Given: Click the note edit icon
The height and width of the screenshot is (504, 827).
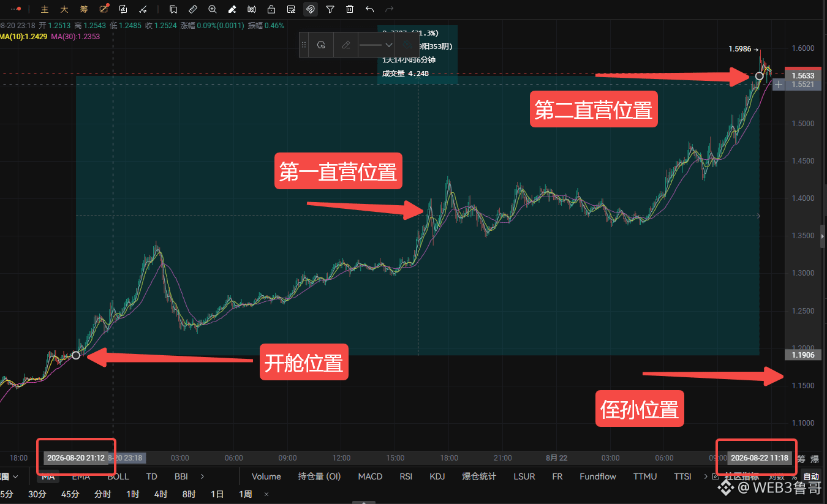Looking at the screenshot, I should (291, 9).
